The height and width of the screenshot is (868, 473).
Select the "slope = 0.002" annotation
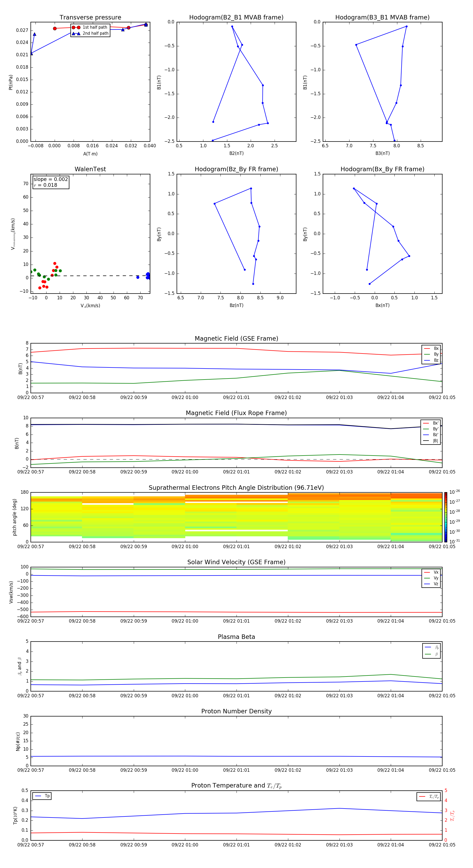[x=51, y=179]
